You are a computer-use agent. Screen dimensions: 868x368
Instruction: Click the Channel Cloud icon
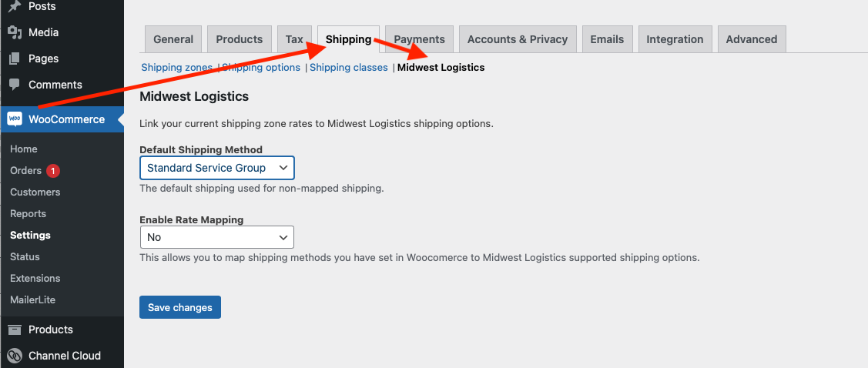(x=14, y=356)
